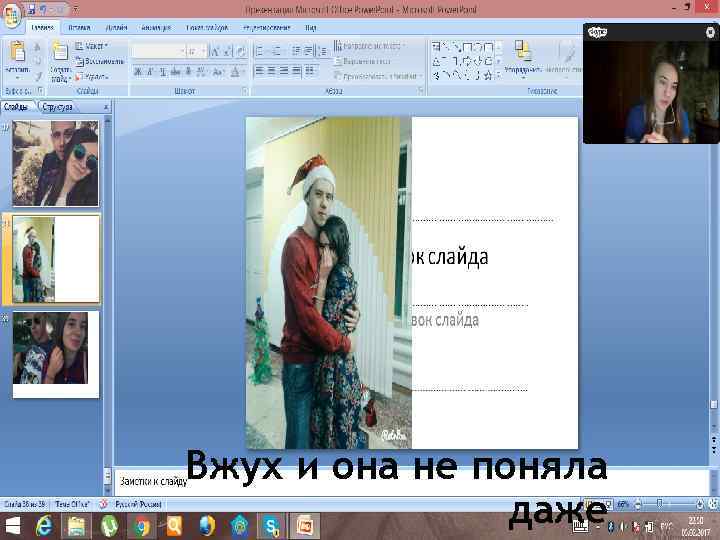Toggle Center text alignment

(x=272, y=71)
